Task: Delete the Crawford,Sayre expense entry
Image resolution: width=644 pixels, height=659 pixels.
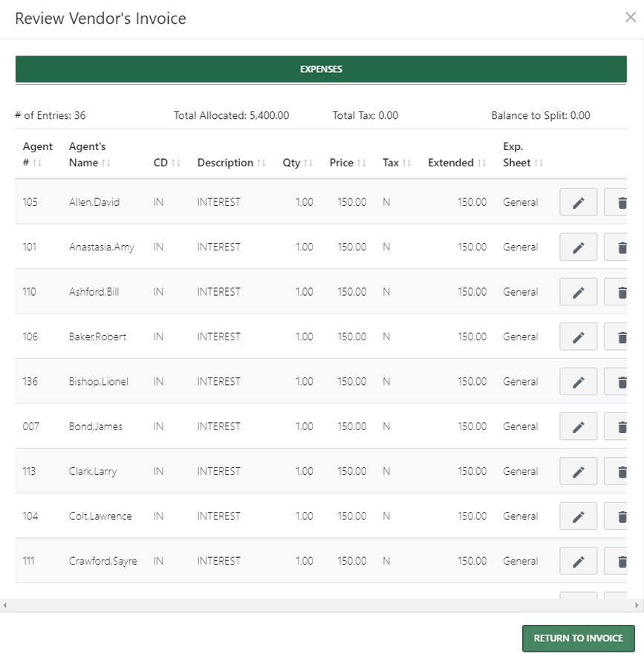Action: pyautogui.click(x=623, y=560)
